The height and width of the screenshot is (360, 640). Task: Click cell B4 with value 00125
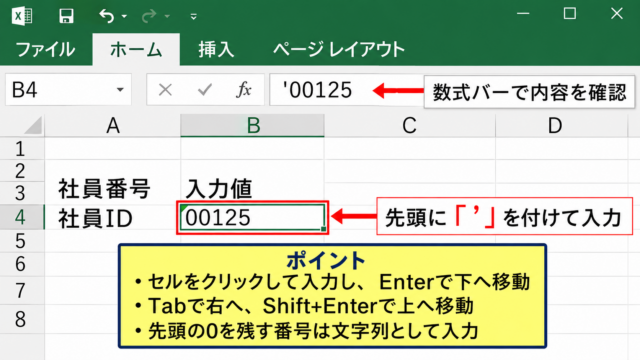(x=253, y=218)
